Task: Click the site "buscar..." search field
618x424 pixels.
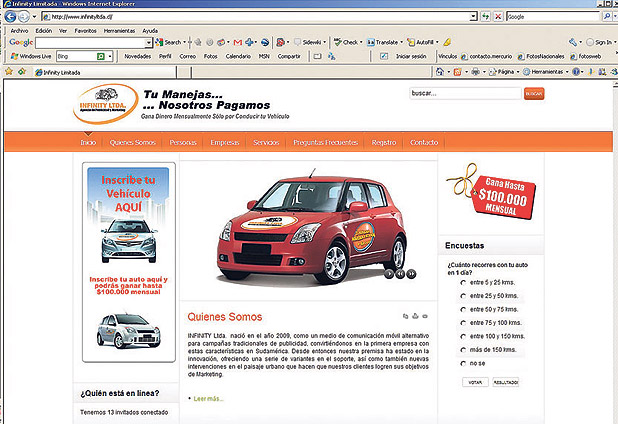Action: [x=462, y=93]
